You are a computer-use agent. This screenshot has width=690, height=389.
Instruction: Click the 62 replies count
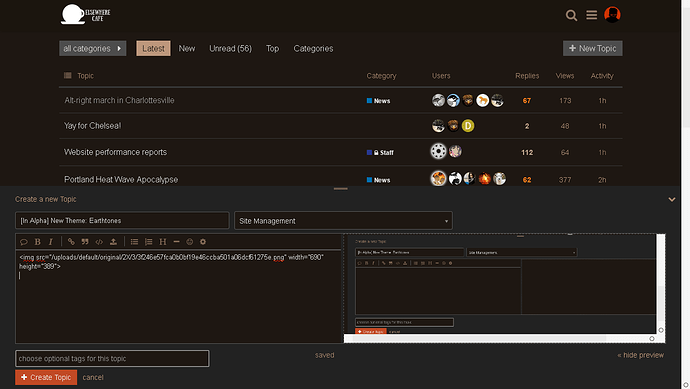[527, 180]
